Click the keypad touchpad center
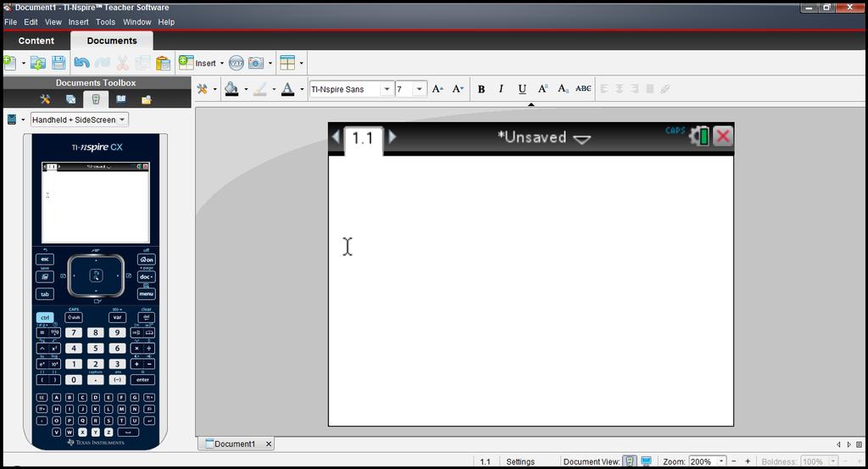Screen dimensions: 868x469 pyautogui.click(x=96, y=275)
